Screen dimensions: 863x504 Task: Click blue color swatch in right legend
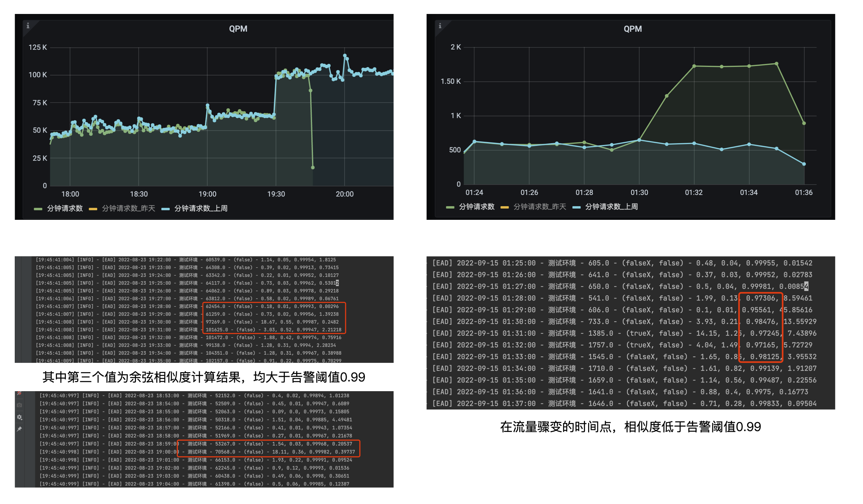(x=576, y=207)
